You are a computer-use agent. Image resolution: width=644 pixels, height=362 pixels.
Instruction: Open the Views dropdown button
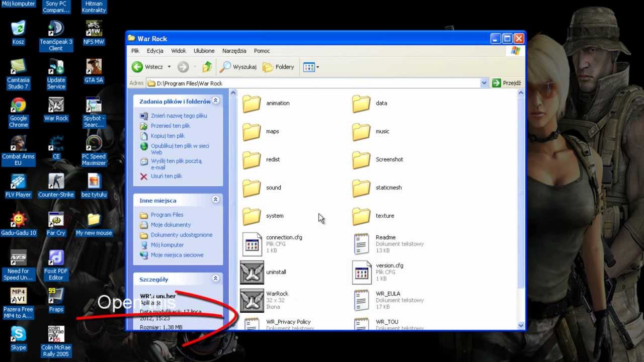pyautogui.click(x=311, y=67)
